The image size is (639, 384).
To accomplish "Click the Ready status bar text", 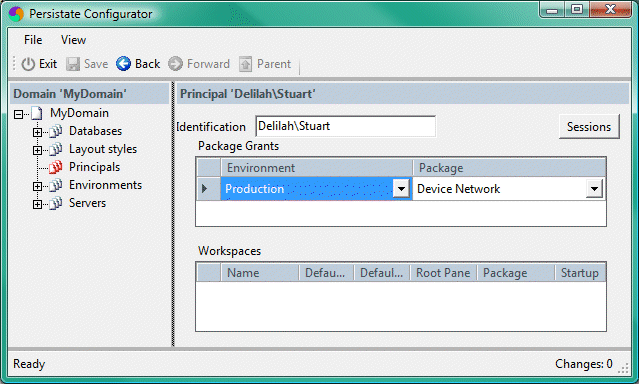I will coord(29,364).
